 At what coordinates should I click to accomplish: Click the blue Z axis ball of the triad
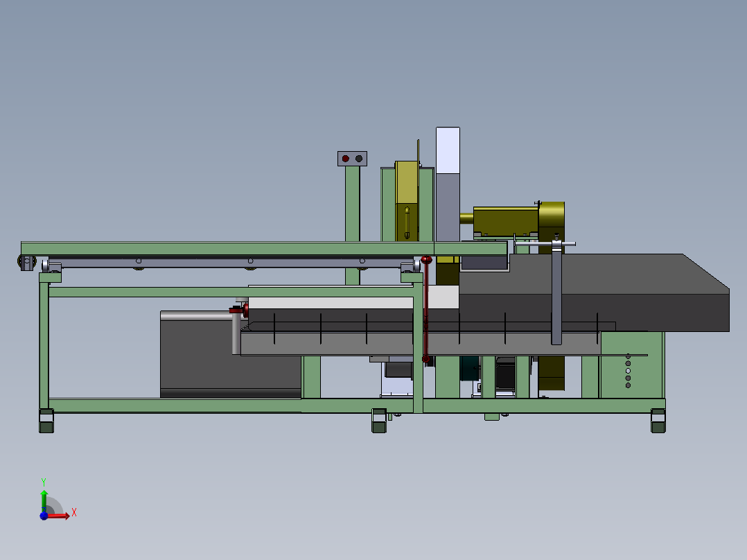[44, 516]
